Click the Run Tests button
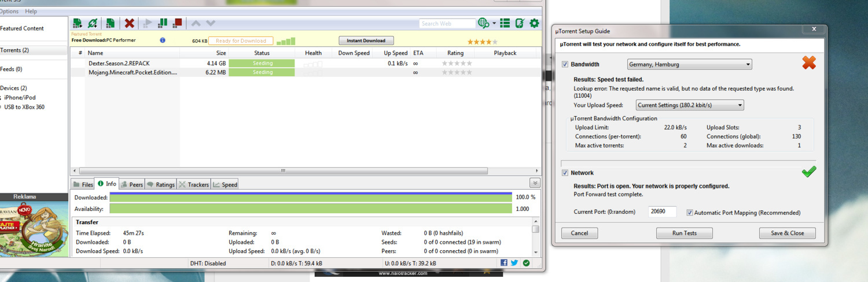 point(685,233)
